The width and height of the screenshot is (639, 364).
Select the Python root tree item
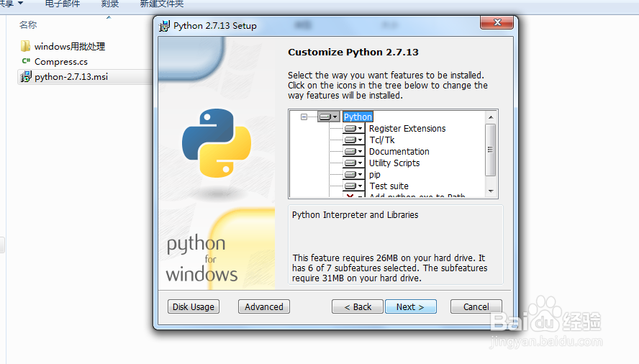[x=358, y=117]
